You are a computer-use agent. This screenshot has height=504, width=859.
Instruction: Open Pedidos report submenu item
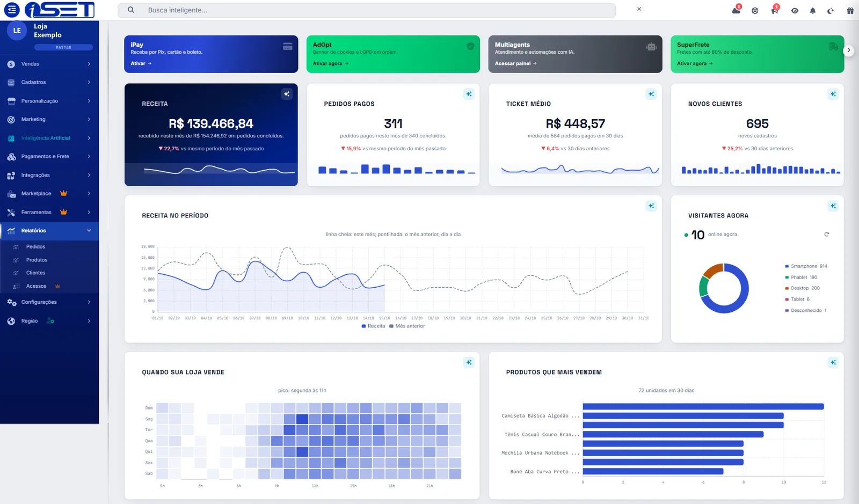(x=35, y=247)
